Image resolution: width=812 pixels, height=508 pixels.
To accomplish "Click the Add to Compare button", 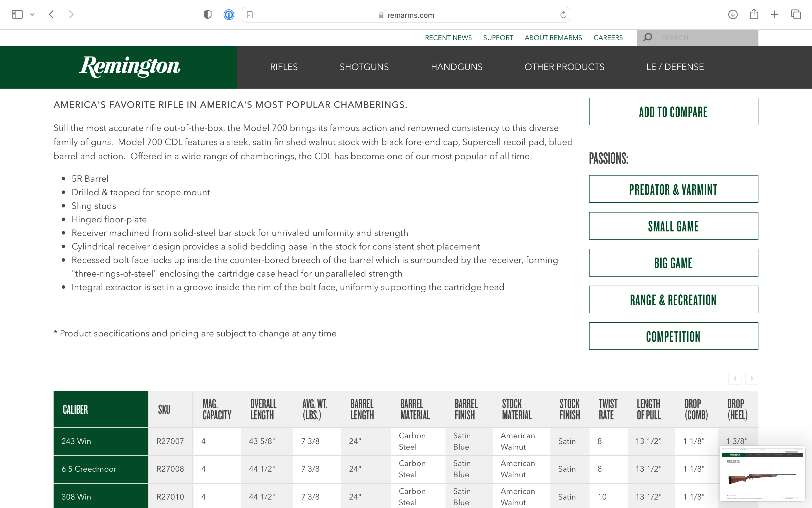I will 673,111.
